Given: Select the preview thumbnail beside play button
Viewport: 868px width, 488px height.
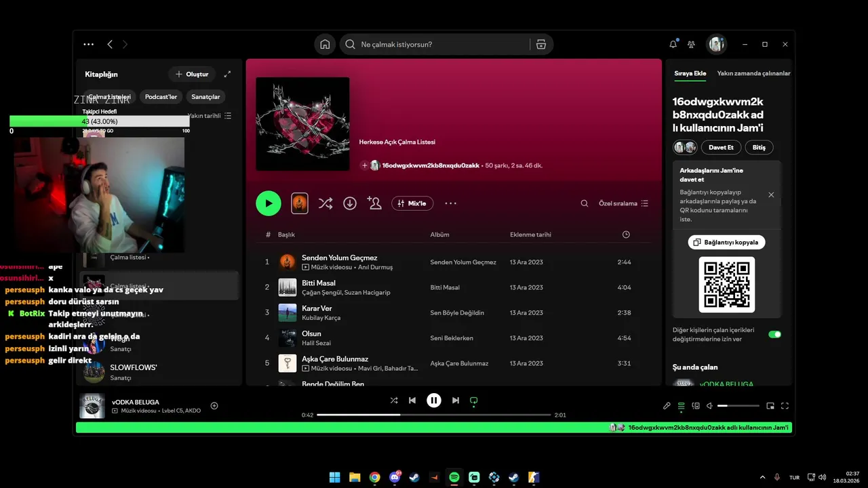Looking at the screenshot, I should (300, 203).
